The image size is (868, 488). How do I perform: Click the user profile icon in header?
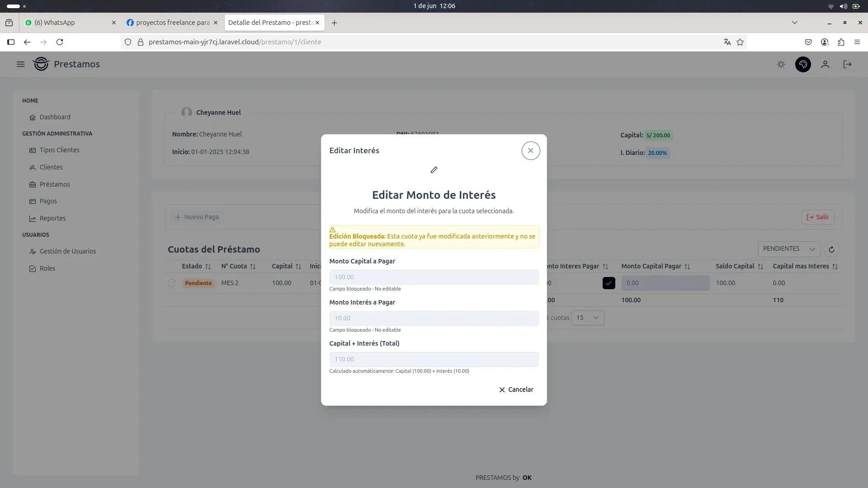click(x=825, y=65)
